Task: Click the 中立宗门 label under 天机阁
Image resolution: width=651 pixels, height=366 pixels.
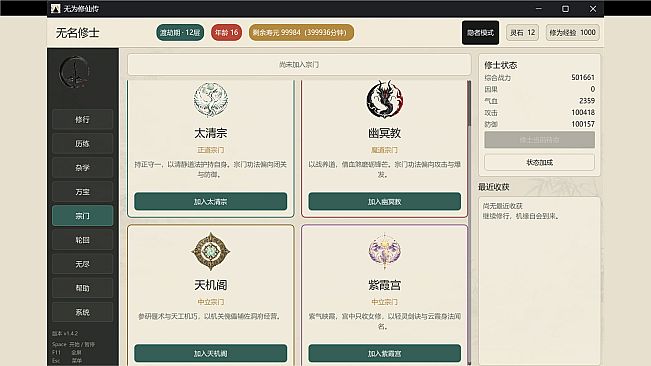Action: (x=210, y=302)
